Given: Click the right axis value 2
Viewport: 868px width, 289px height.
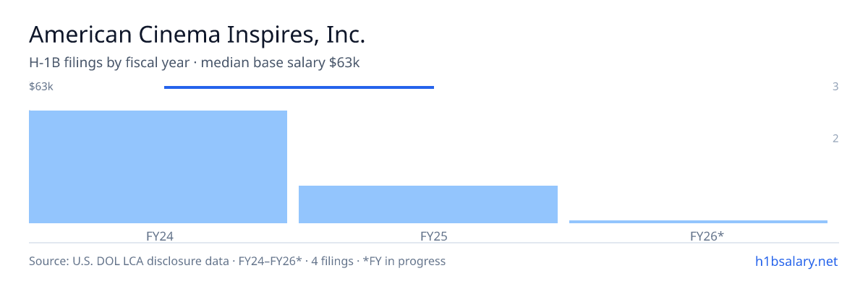Looking at the screenshot, I should (835, 138).
